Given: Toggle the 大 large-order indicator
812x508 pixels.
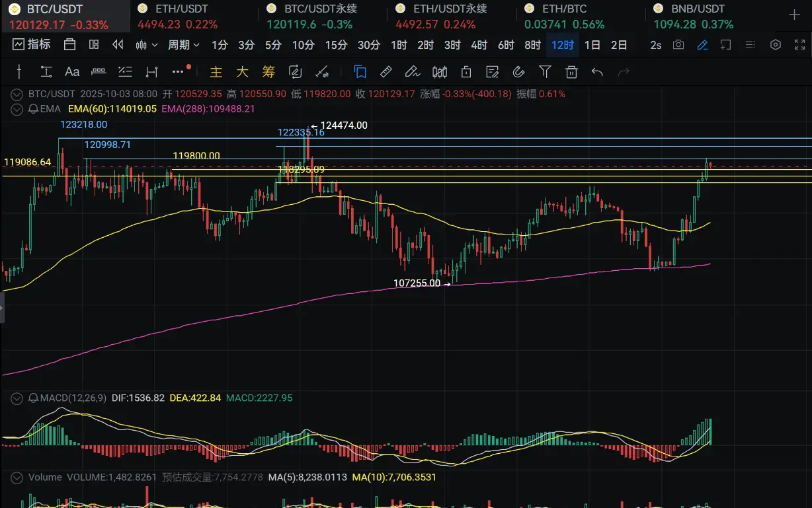Looking at the screenshot, I should 242,72.
